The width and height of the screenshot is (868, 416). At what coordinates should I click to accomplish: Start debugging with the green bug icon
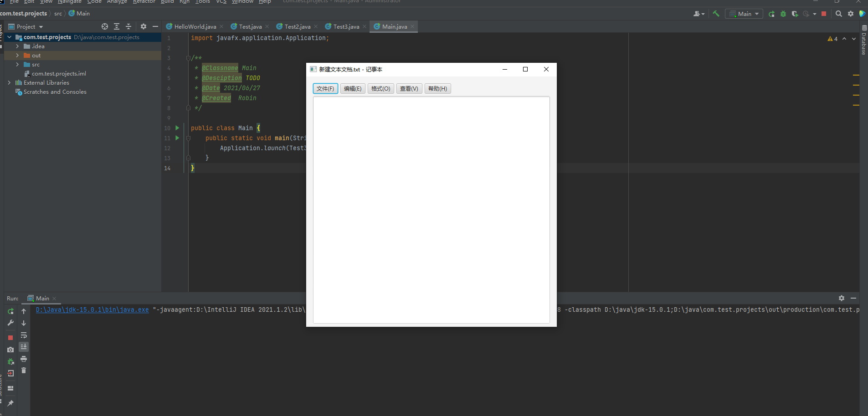click(x=783, y=14)
